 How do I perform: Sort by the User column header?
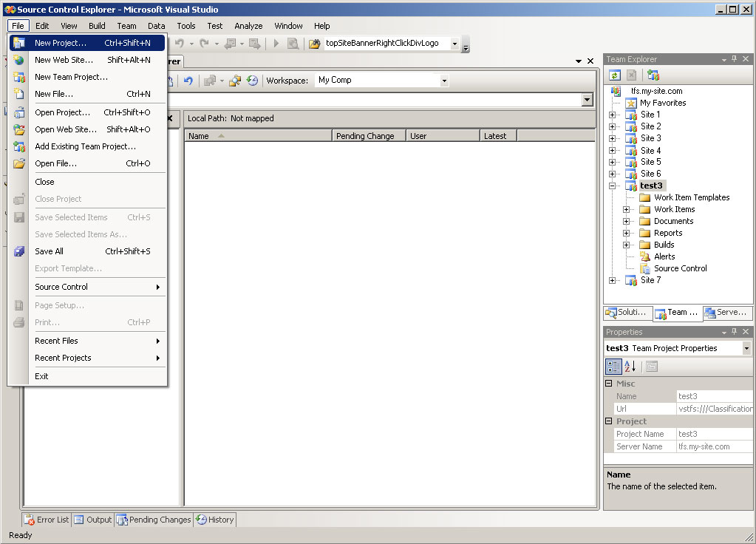[x=443, y=136]
